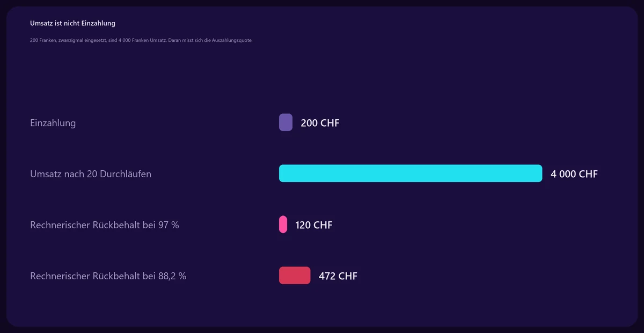
Task: Click the pink 97 % Rückbehalt bar
Action: [x=283, y=225]
